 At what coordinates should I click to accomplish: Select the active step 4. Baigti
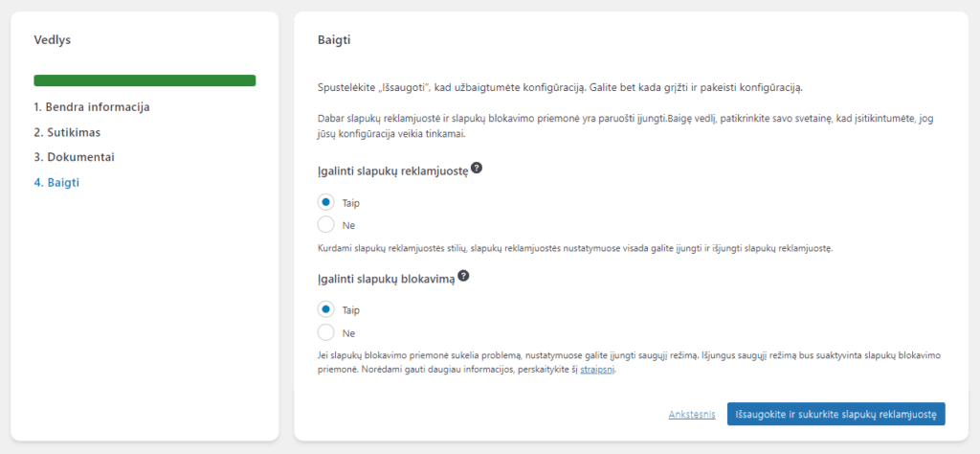[56, 182]
